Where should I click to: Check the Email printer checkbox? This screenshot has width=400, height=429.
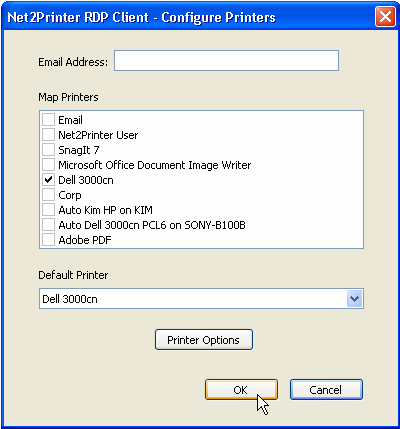(x=48, y=120)
